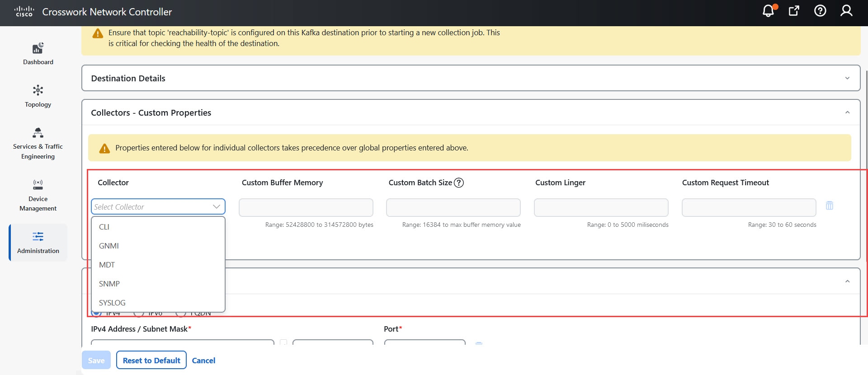Click the Administration sliders icon
This screenshot has width=868, height=375.
[x=38, y=236]
